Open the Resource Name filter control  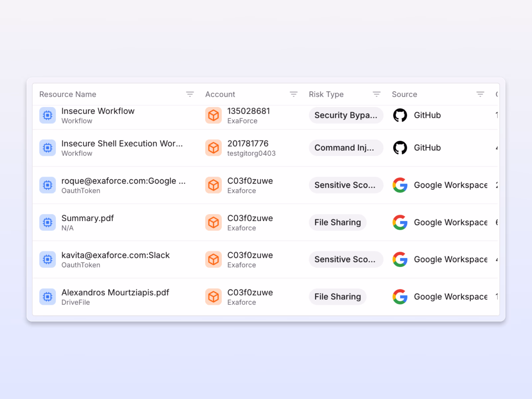click(190, 94)
